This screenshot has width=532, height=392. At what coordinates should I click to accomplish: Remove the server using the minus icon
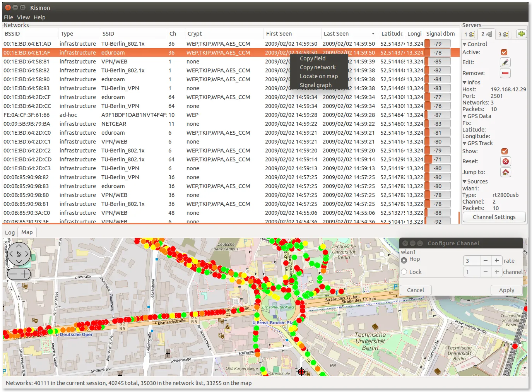pyautogui.click(x=505, y=73)
